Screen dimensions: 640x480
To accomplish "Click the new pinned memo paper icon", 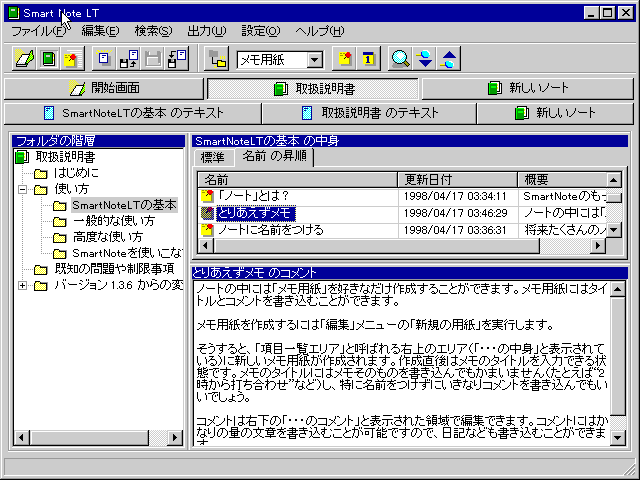I will 344,59.
